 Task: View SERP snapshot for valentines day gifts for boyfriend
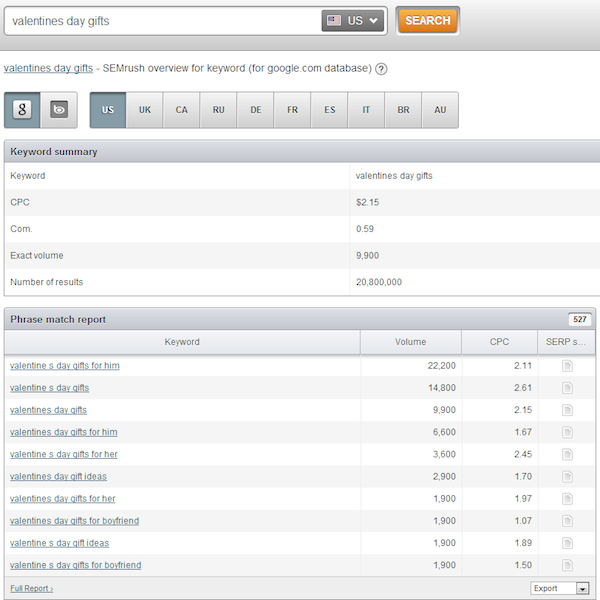tap(567, 521)
